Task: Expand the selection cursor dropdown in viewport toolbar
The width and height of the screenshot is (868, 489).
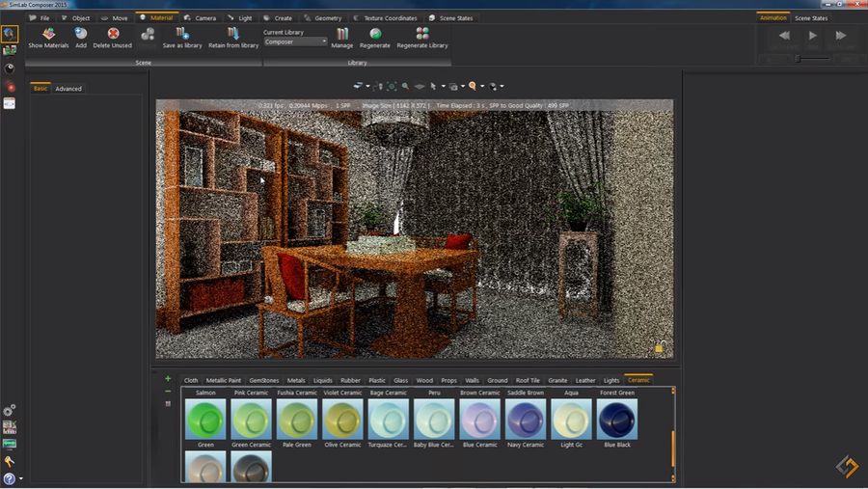Action: pyautogui.click(x=442, y=86)
